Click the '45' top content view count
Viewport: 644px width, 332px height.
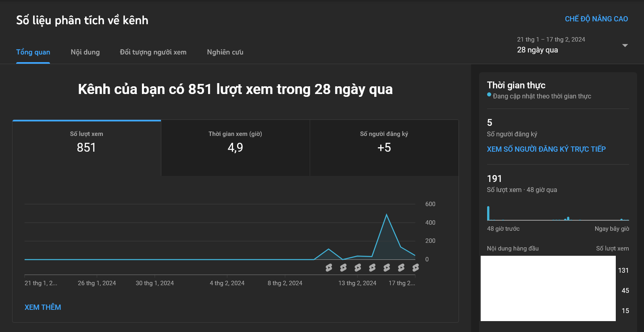(x=625, y=291)
